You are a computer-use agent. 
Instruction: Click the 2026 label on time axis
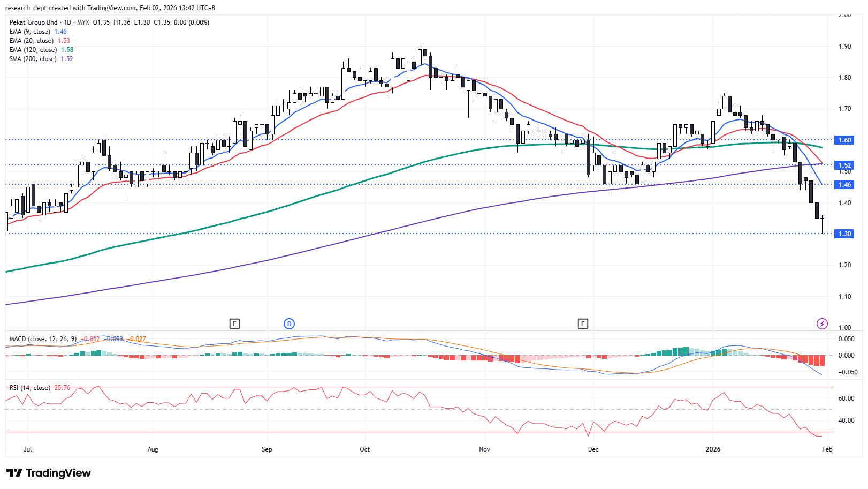pos(713,449)
